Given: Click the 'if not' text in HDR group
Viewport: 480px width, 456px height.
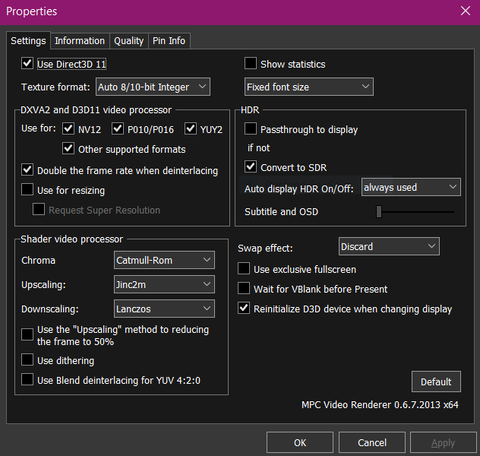Looking at the screenshot, I should (x=258, y=148).
